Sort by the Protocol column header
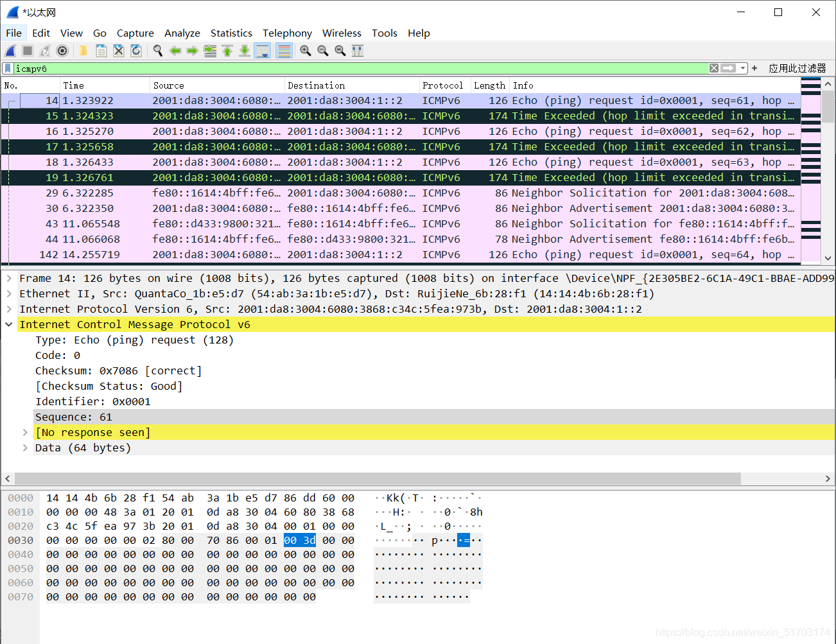Screen dimensions: 836x644 444,85
